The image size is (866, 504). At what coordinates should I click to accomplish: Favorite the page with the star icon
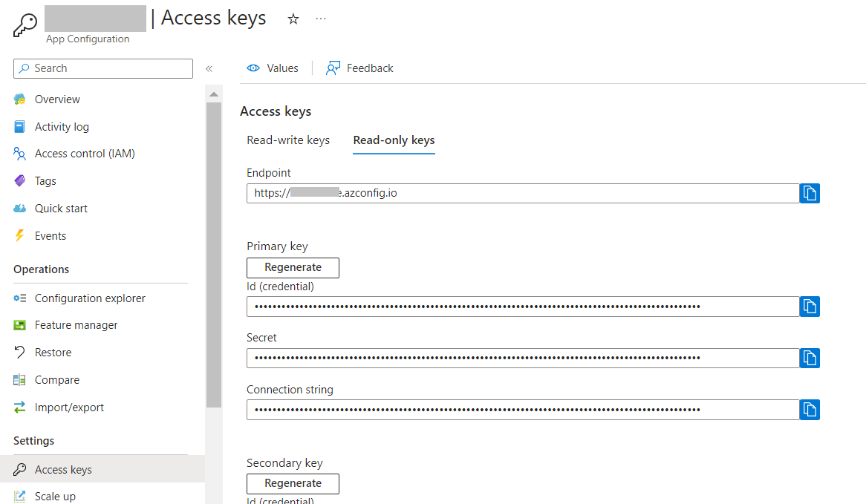tap(293, 19)
